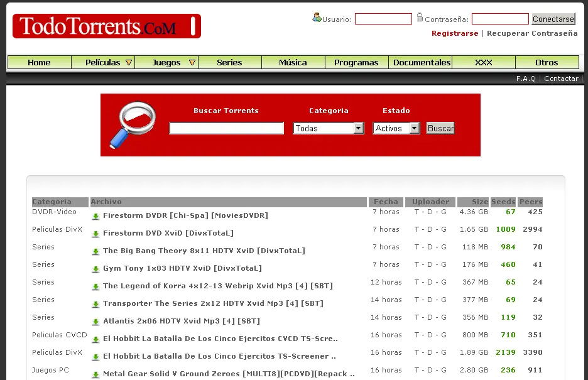Click the 1009 seeds value
Viewport: 588px width, 380px height.
pos(506,229)
